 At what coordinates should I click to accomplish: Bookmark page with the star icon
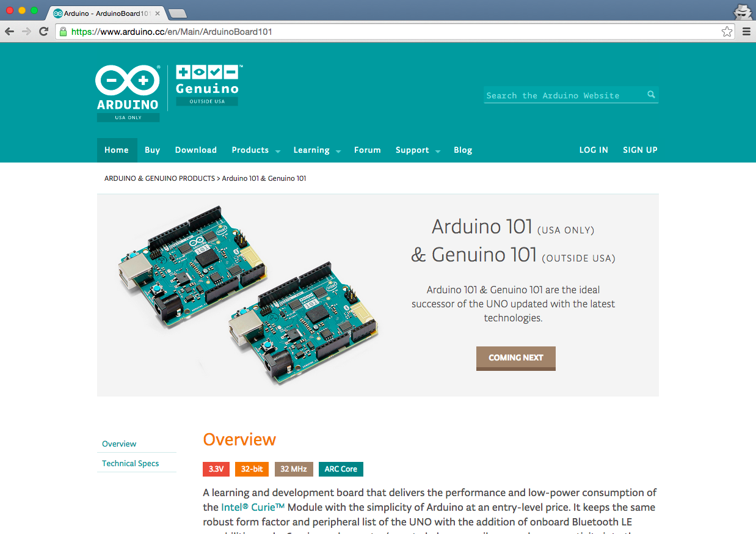[x=727, y=32]
